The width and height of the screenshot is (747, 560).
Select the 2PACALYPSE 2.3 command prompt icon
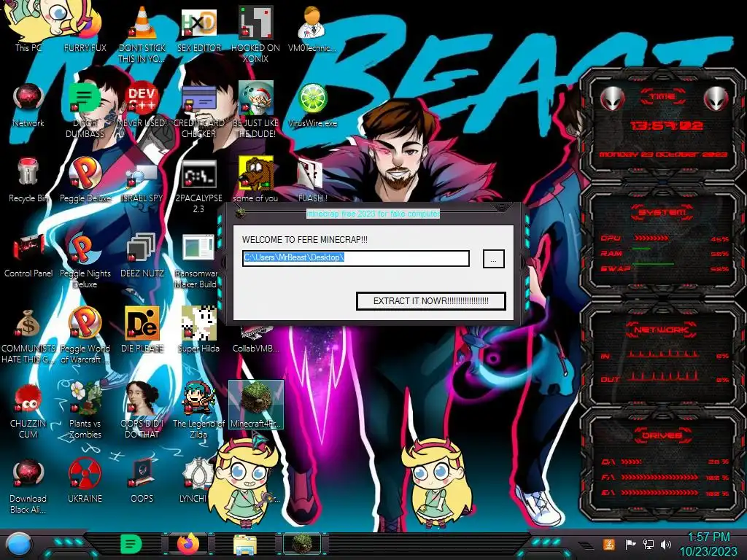pos(198,186)
